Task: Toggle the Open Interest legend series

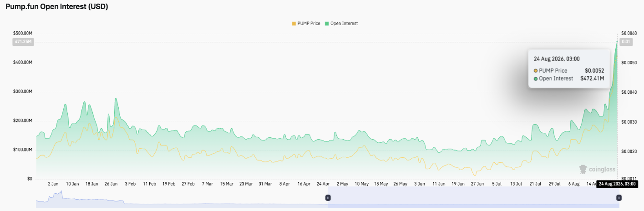Action: (x=341, y=23)
